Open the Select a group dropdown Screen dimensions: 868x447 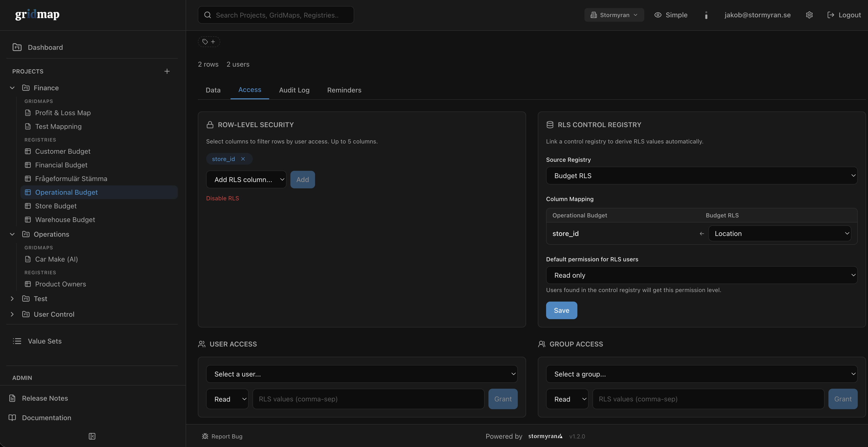(x=701, y=374)
